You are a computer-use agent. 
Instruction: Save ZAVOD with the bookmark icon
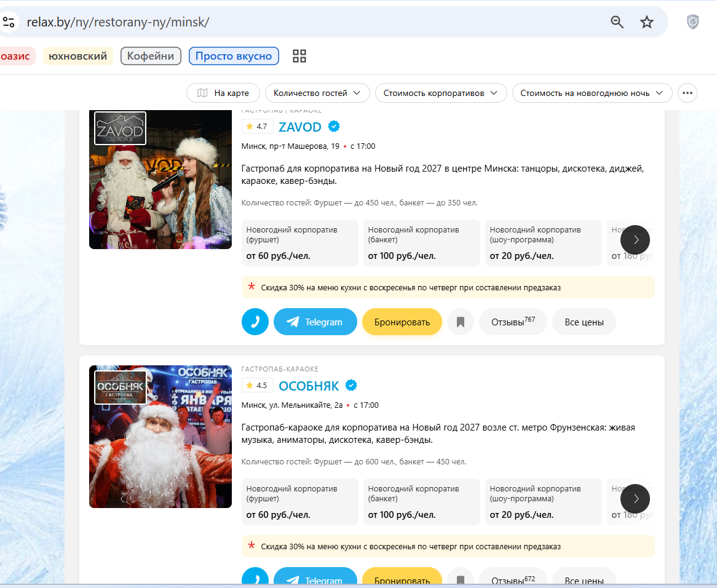tap(461, 322)
